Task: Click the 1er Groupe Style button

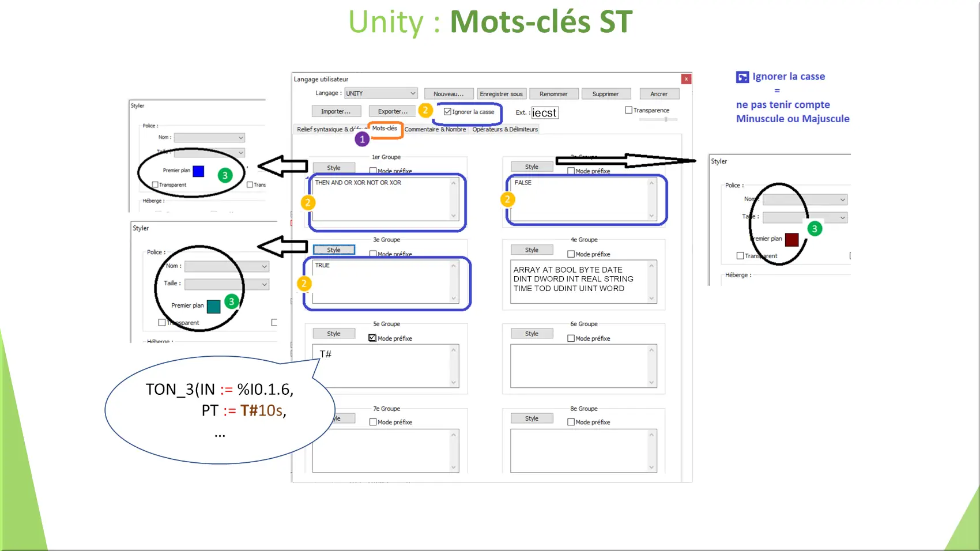Action: [334, 168]
